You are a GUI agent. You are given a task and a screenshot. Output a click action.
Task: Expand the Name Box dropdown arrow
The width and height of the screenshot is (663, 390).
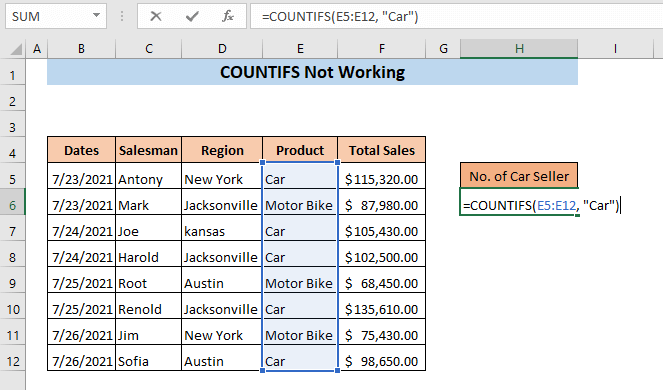pos(96,16)
